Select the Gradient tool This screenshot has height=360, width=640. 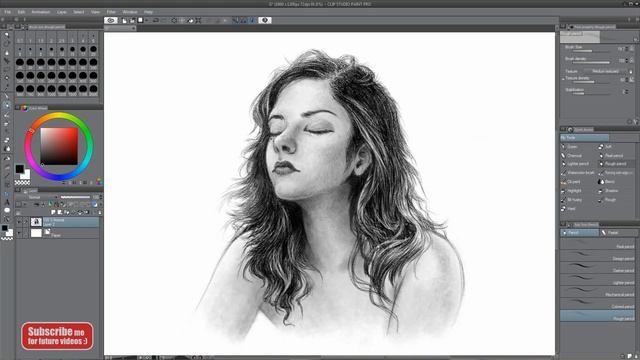[7, 167]
